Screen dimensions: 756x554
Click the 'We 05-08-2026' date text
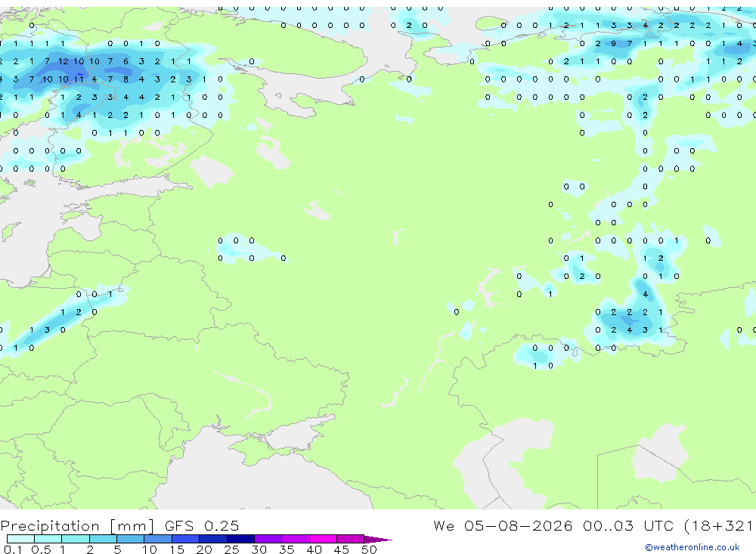click(x=503, y=525)
